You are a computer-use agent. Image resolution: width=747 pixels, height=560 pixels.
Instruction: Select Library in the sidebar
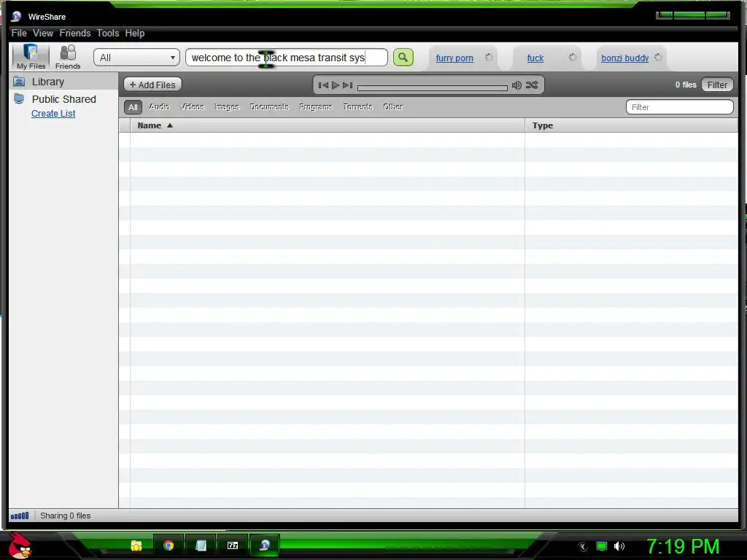pyautogui.click(x=63, y=82)
